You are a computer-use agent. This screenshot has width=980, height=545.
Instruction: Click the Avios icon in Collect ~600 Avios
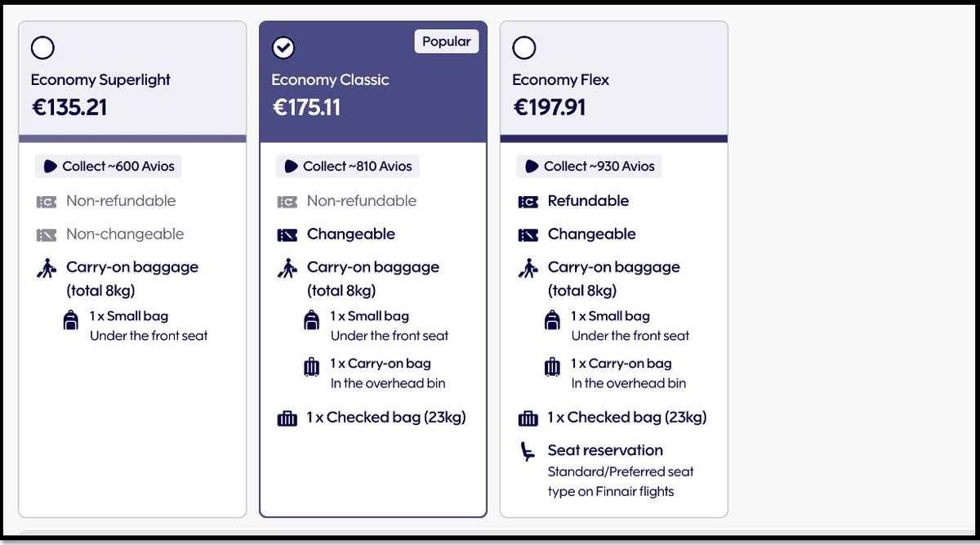50,167
